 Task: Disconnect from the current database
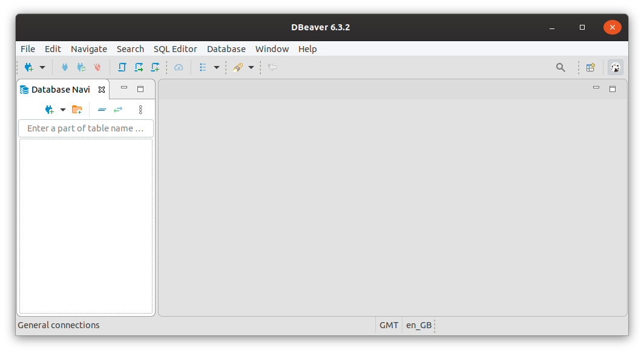coord(97,67)
